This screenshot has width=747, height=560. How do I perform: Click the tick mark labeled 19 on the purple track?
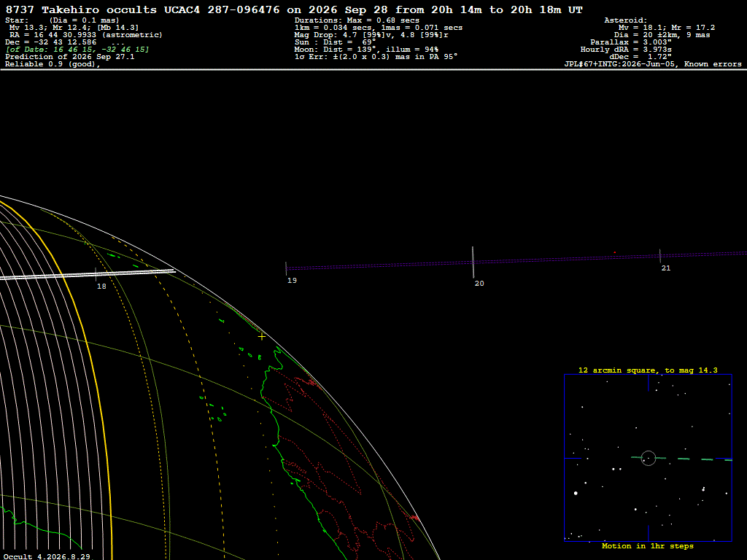286,268
